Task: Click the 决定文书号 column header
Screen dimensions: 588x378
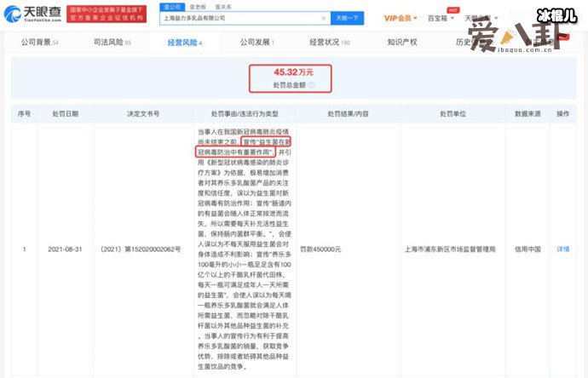Action: (143, 113)
